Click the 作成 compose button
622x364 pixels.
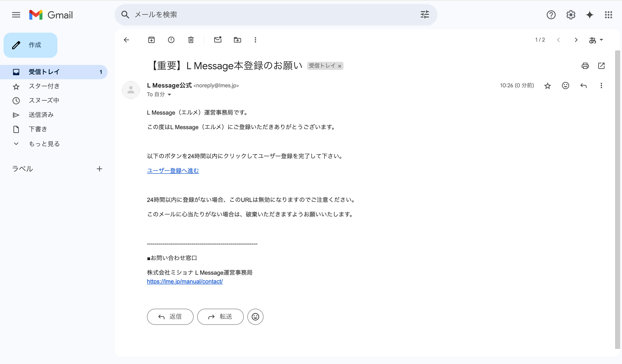coord(30,45)
